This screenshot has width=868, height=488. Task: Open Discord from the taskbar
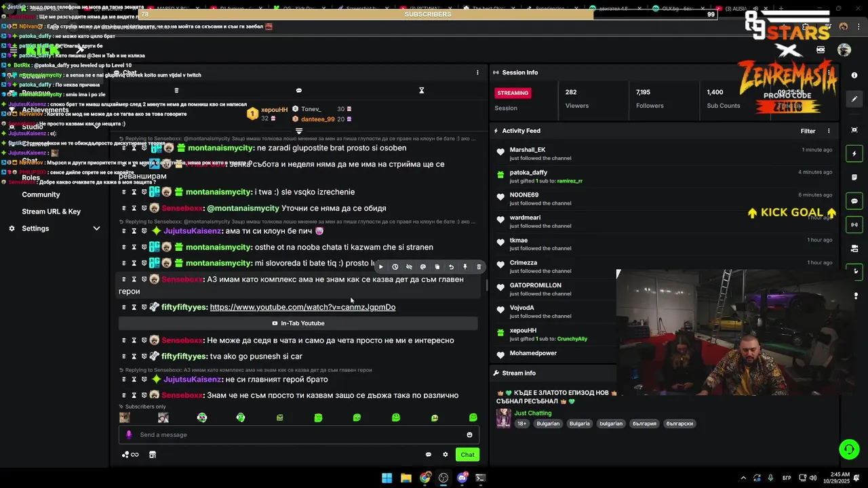point(462,478)
